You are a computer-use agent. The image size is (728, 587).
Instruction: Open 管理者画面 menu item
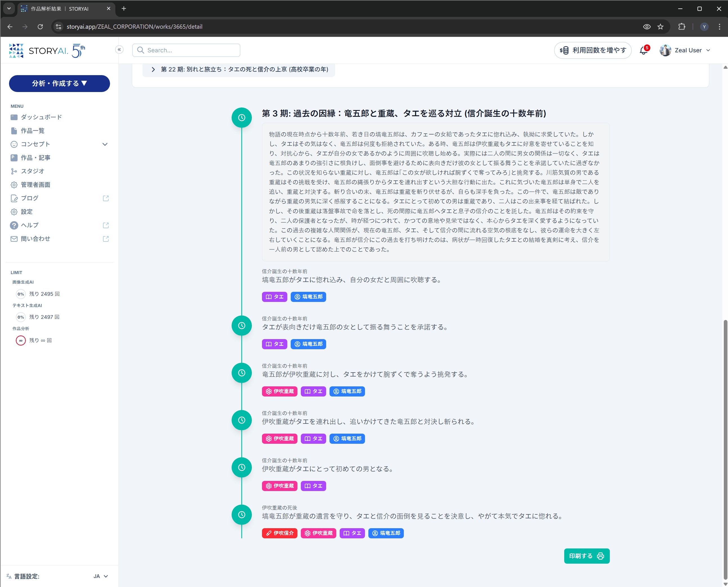(35, 185)
